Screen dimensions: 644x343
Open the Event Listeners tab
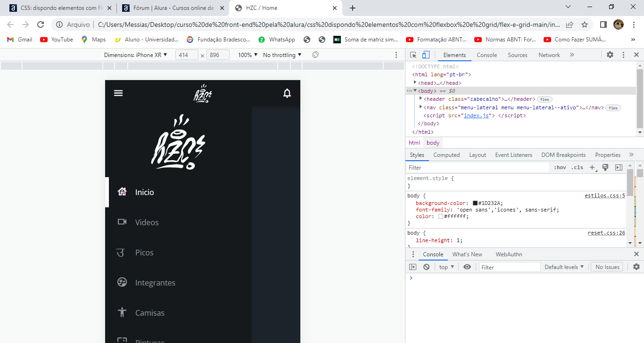[513, 155]
